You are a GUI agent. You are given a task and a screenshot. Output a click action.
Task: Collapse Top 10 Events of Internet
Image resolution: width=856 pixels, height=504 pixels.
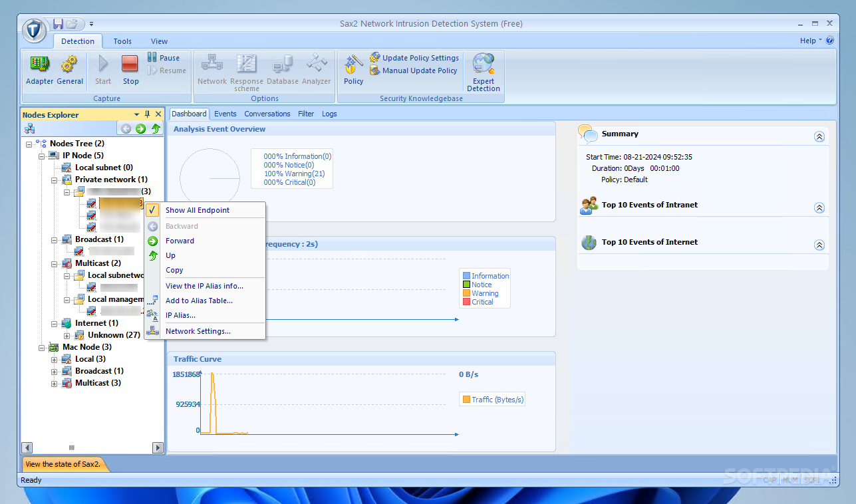pyautogui.click(x=819, y=245)
